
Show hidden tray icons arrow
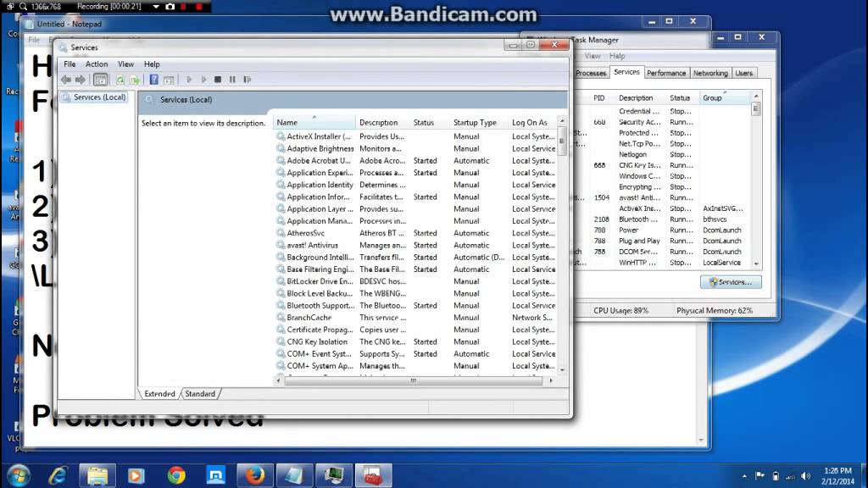pyautogui.click(x=744, y=476)
